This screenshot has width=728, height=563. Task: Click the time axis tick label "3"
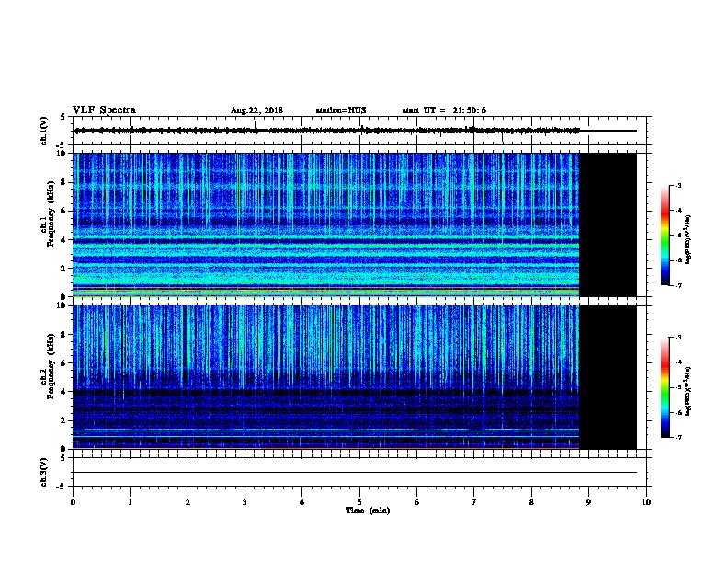[245, 501]
